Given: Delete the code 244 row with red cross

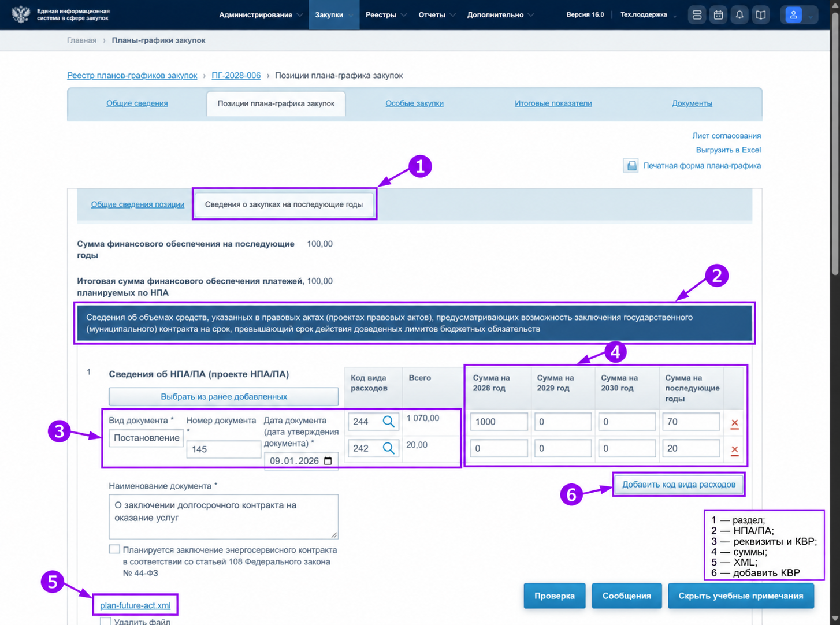Looking at the screenshot, I should pyautogui.click(x=734, y=423).
